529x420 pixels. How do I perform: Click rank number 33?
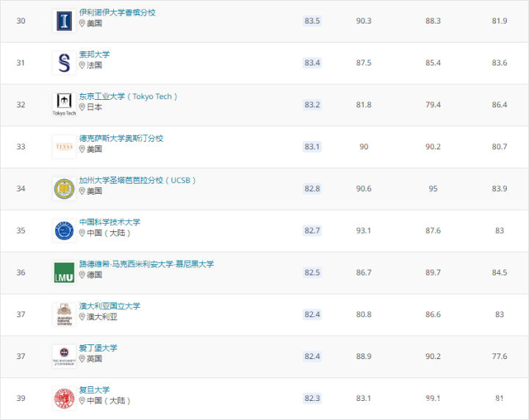click(x=21, y=147)
